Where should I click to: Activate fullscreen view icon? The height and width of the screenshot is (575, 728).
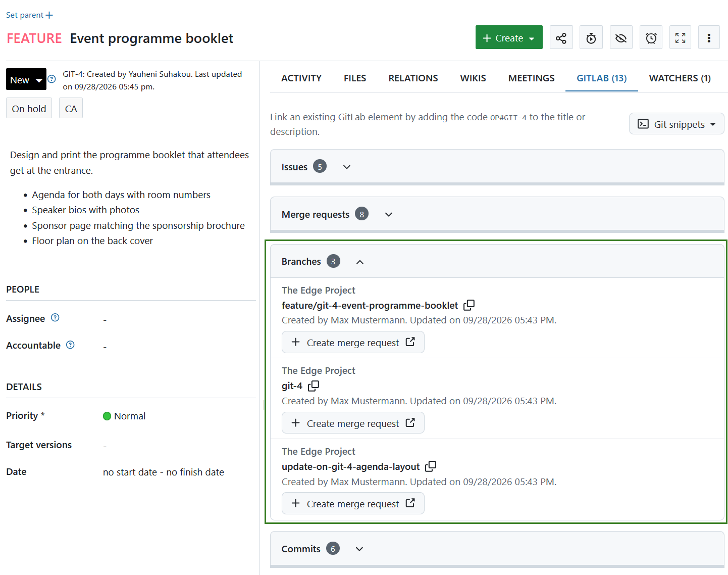(681, 38)
